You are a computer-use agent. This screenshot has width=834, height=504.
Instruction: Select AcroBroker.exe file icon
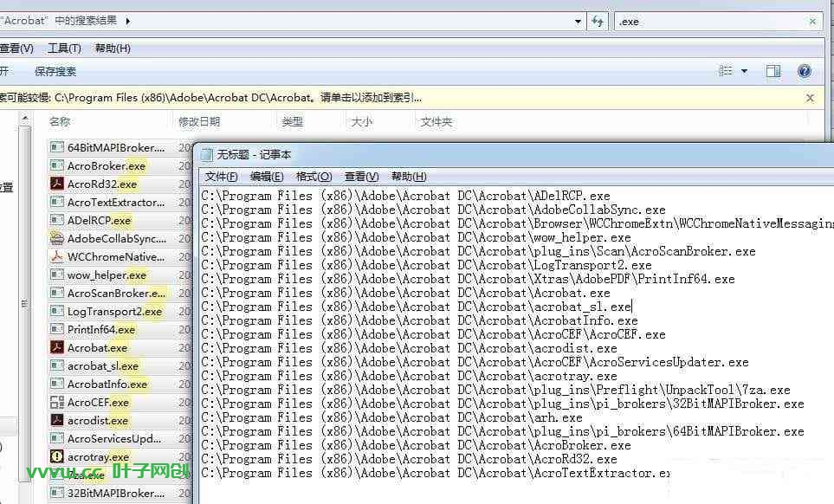click(x=56, y=165)
